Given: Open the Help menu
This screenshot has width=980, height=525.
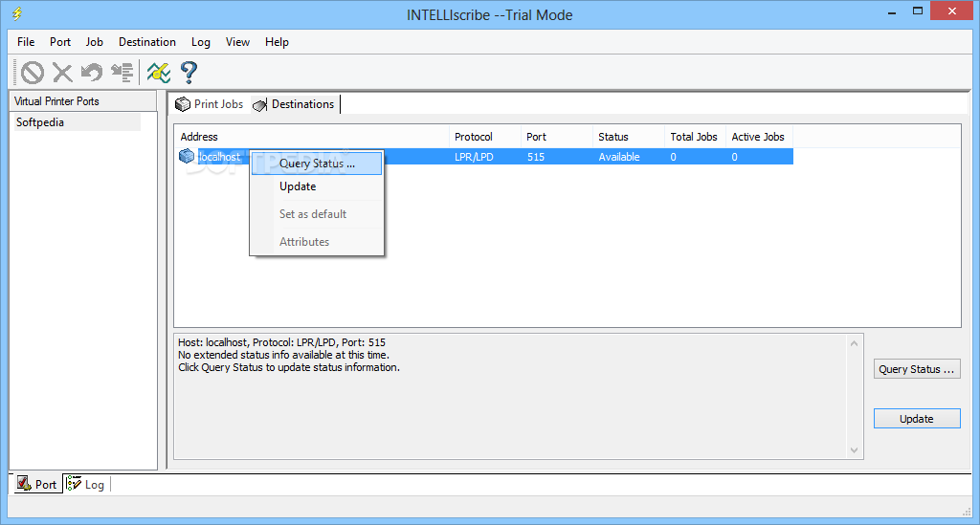Looking at the screenshot, I should [x=277, y=42].
